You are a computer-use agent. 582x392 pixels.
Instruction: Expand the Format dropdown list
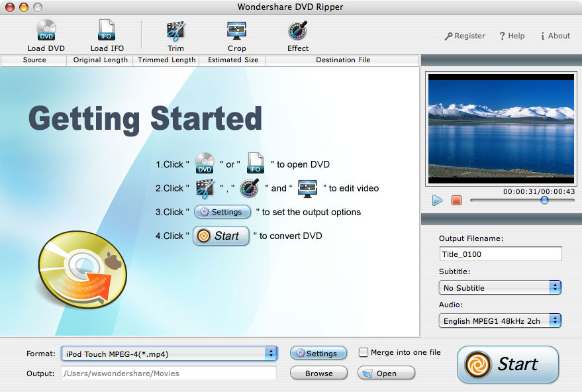tap(170, 354)
